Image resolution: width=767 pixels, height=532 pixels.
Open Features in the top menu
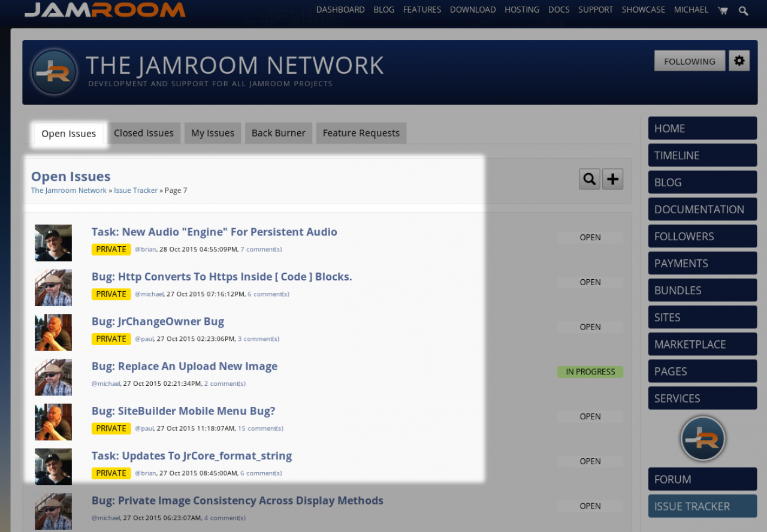422,10
